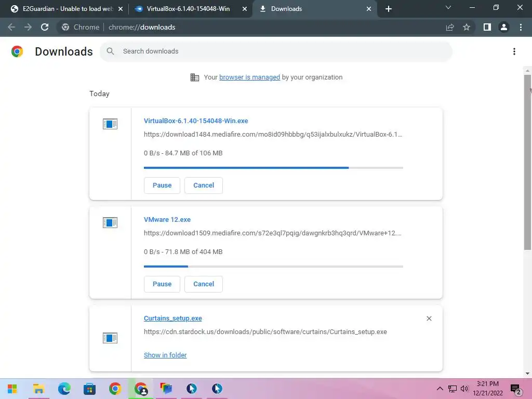Show hidden system tray icons
The height and width of the screenshot is (399, 532).
tap(440, 389)
